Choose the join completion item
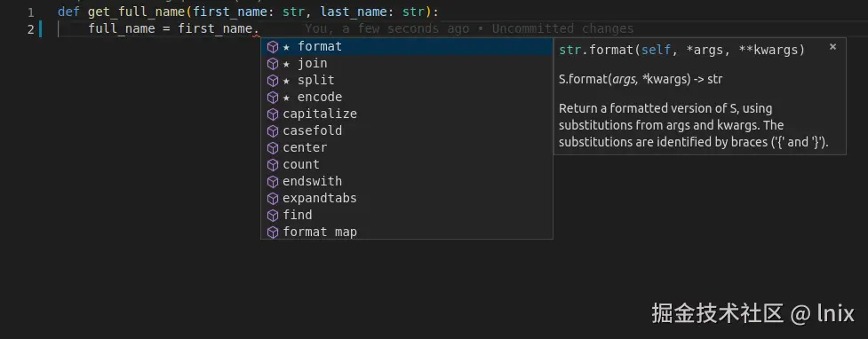Viewport: 868px width, 339px height. coord(407,64)
